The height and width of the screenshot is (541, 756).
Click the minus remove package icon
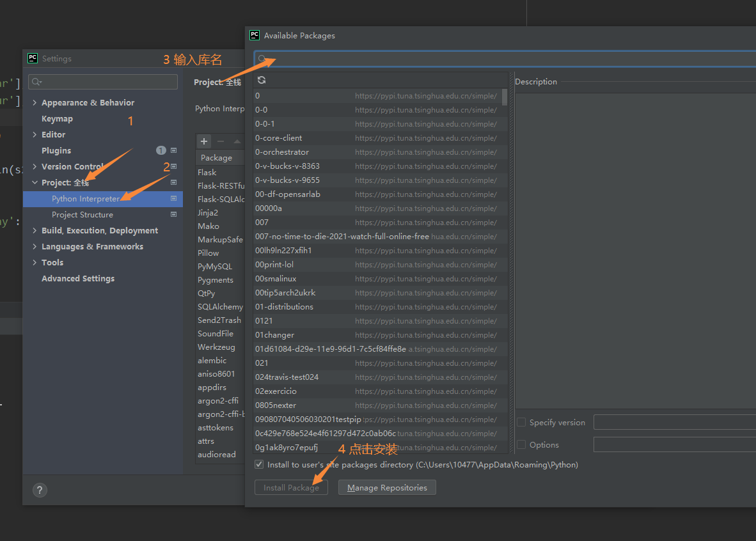[220, 141]
